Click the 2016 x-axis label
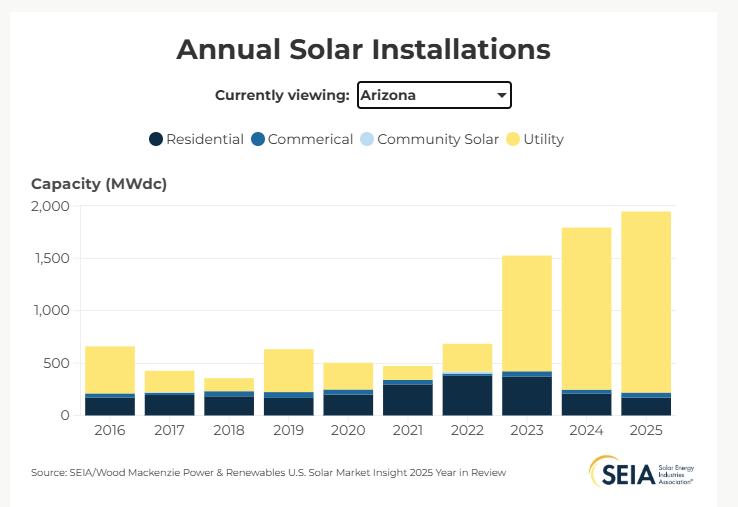Image resolution: width=738 pixels, height=507 pixels. point(110,430)
